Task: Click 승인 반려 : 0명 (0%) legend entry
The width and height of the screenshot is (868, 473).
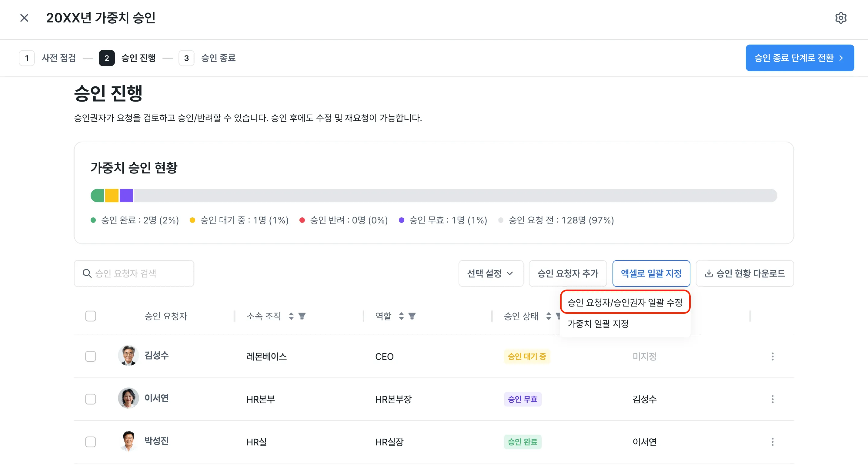Action: pyautogui.click(x=343, y=220)
